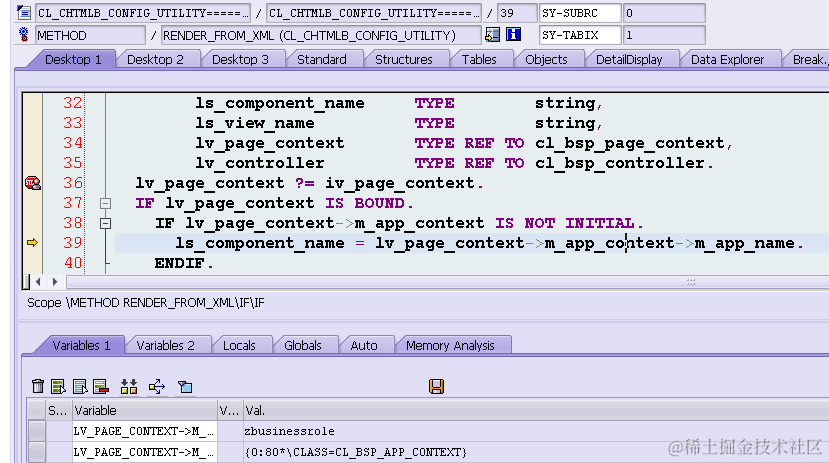Save variable layout with the floppy disk icon
Viewport: 829px width, 463px height.
coord(436,386)
